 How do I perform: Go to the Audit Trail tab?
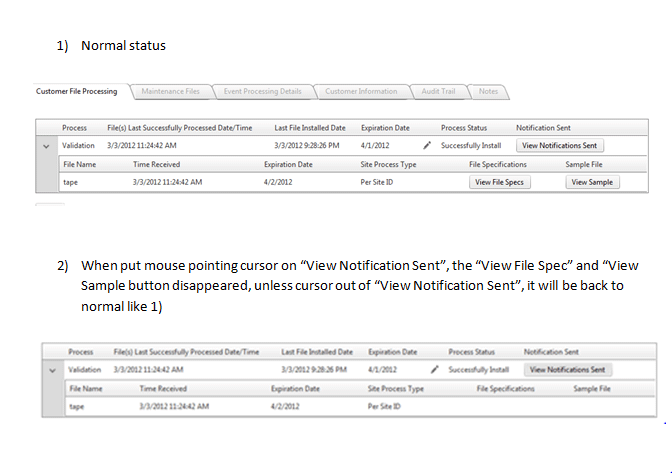438,91
